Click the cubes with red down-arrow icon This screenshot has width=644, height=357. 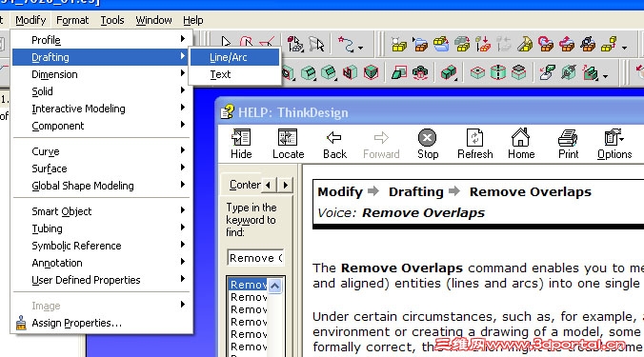click(483, 44)
